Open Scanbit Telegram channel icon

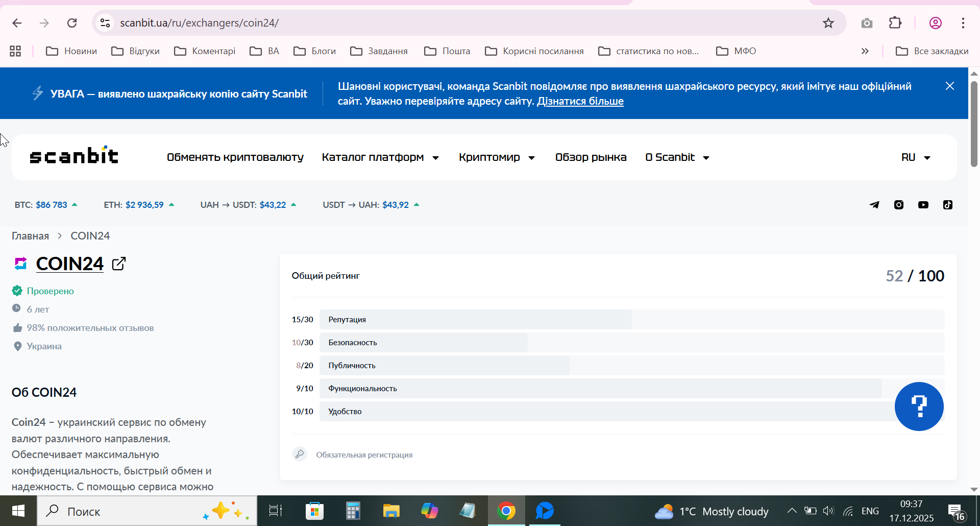click(874, 205)
